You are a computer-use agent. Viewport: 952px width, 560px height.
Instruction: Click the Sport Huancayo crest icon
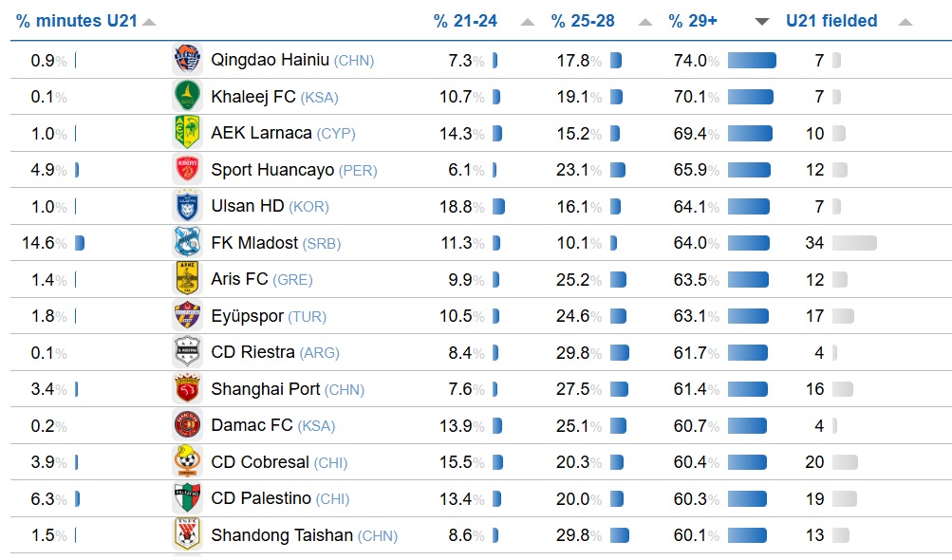pyautogui.click(x=187, y=170)
